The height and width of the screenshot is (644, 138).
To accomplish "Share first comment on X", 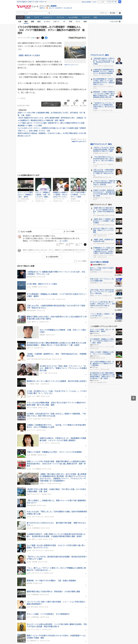I will [85, 245].
